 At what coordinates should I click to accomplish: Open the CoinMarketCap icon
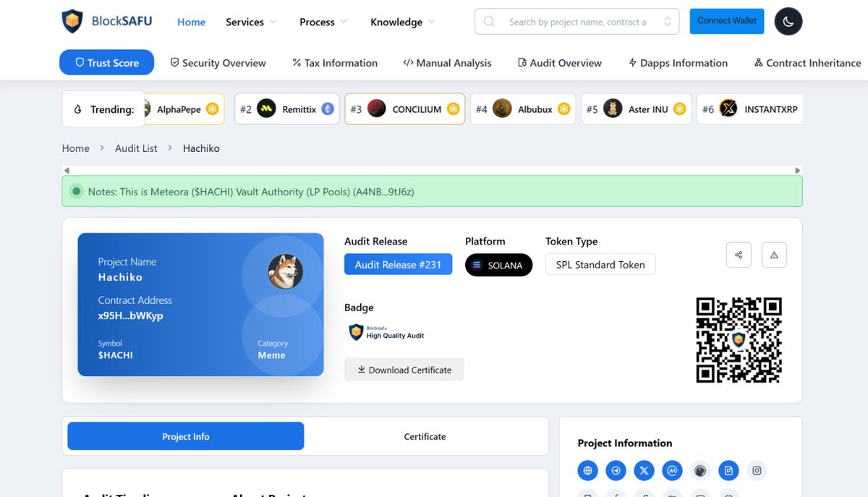click(x=672, y=470)
